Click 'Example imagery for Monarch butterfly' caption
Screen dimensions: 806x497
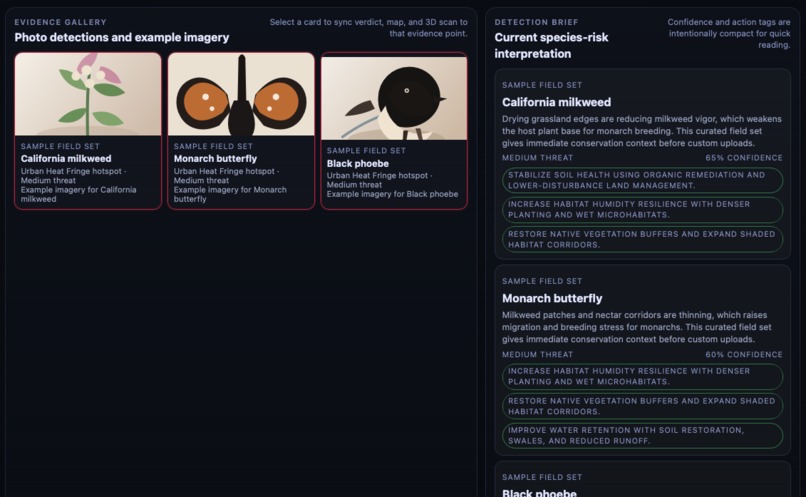pyautogui.click(x=230, y=194)
